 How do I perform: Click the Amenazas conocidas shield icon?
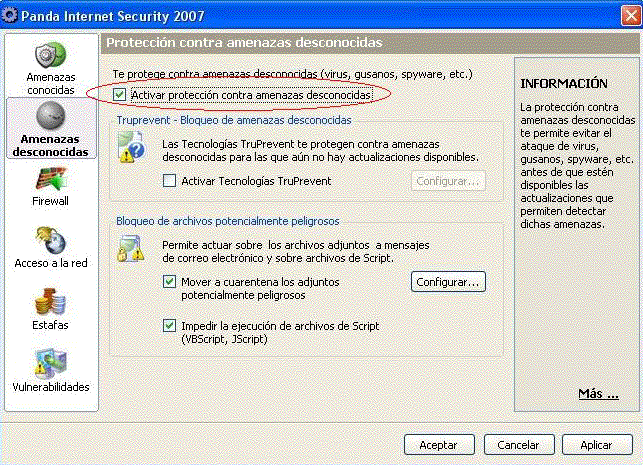[50, 56]
